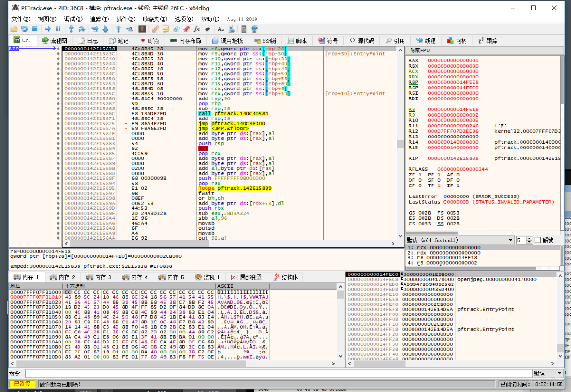Screen dimensions: 571x392
Task: Open the 文件 menu
Action: point(20,19)
